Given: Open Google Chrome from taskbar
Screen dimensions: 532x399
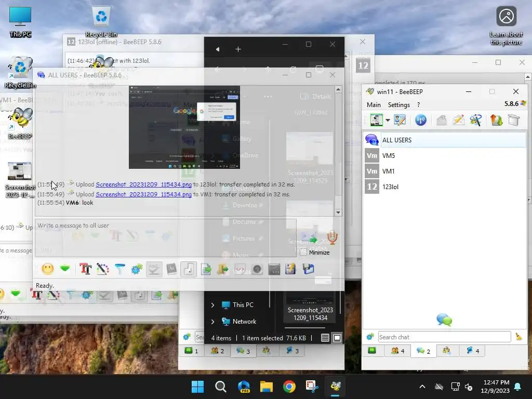Looking at the screenshot, I should (289, 387).
